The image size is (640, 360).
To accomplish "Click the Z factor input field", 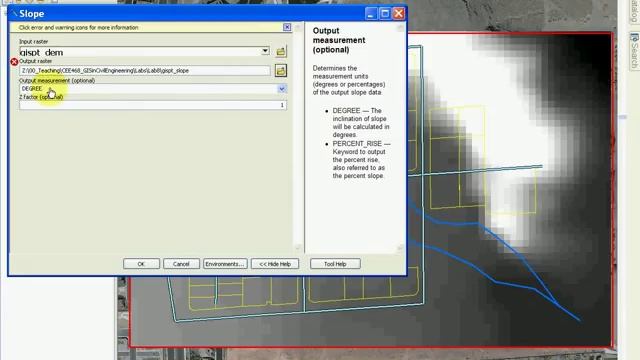I will pos(153,105).
